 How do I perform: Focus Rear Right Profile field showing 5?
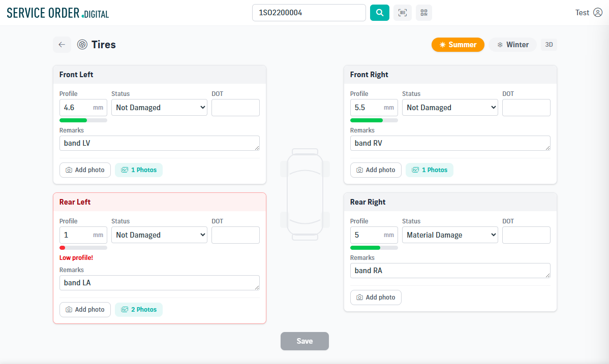(374, 235)
